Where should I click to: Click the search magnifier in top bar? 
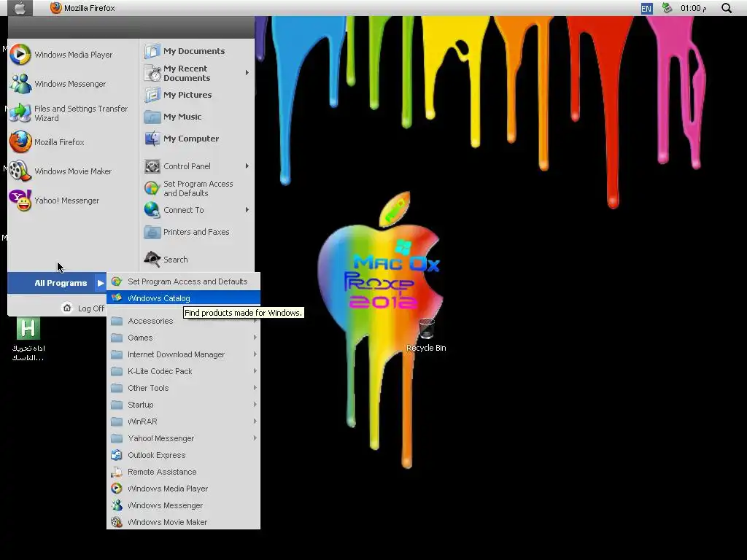[x=727, y=8]
